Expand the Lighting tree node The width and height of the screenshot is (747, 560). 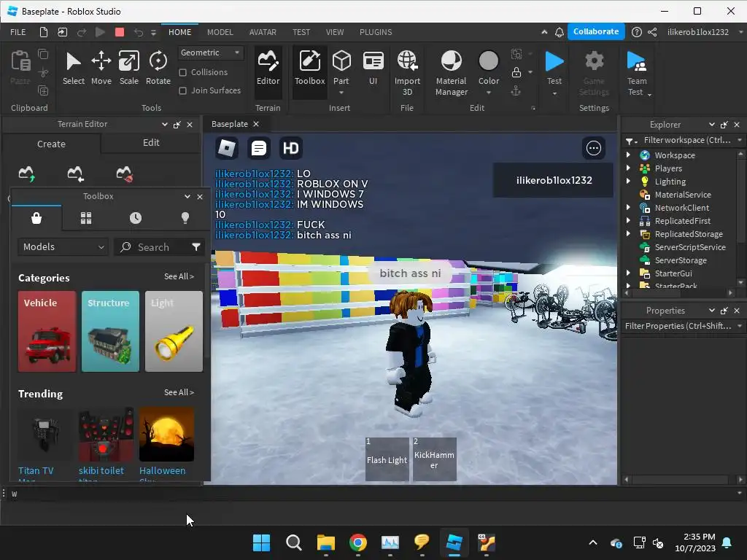(628, 181)
